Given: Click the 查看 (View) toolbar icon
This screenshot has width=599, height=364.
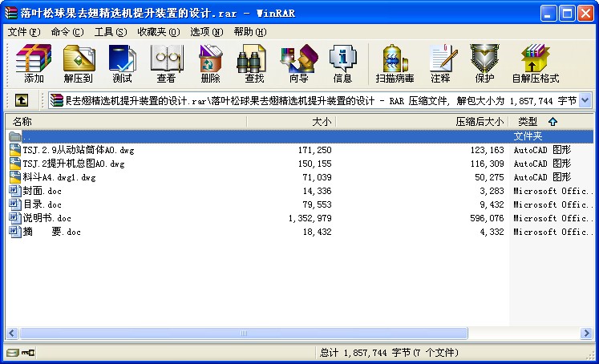Looking at the screenshot, I should coord(166,63).
